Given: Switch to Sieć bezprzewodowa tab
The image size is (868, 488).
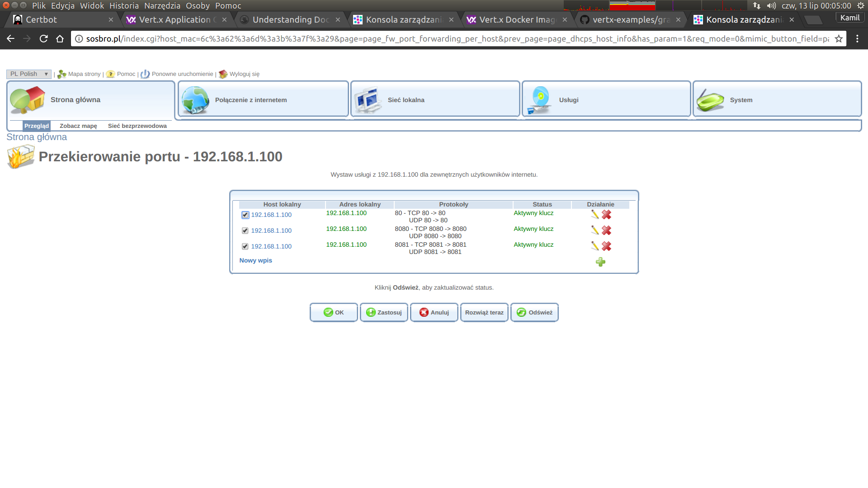Looking at the screenshot, I should [x=137, y=126].
